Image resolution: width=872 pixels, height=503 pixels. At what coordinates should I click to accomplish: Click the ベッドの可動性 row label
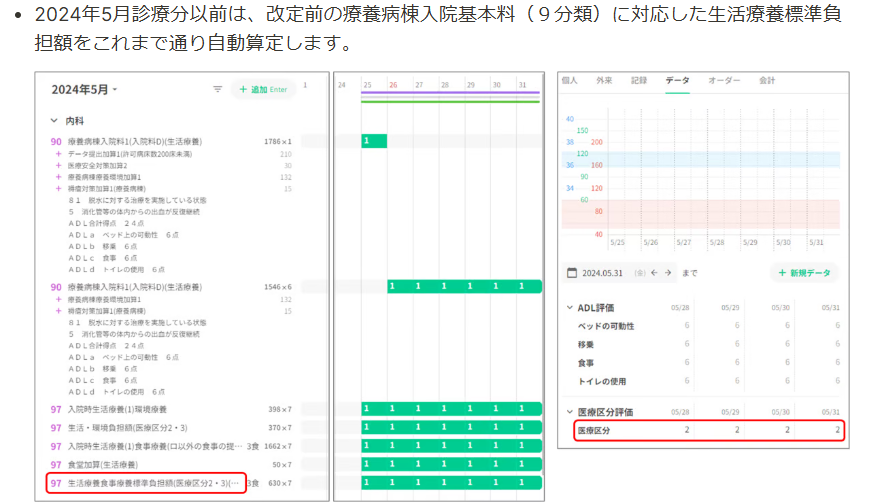pos(606,326)
